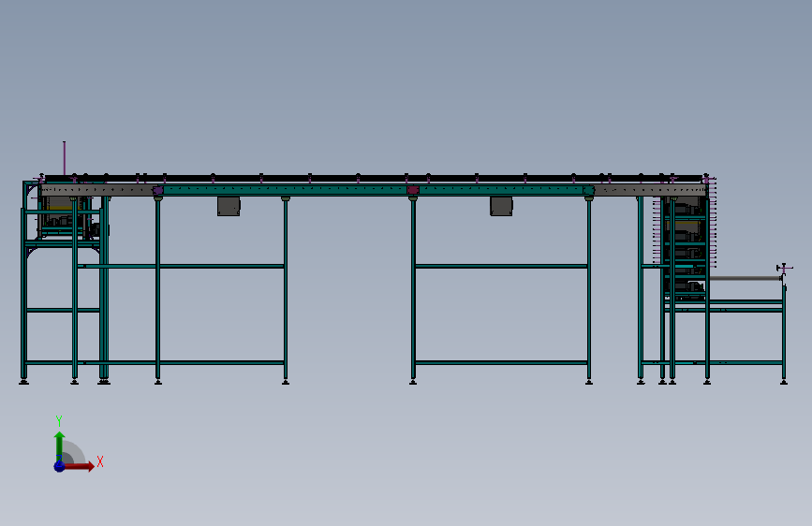The image size is (812, 526).
Task: Click the red X axis arrow of the triad
Action: pos(79,466)
